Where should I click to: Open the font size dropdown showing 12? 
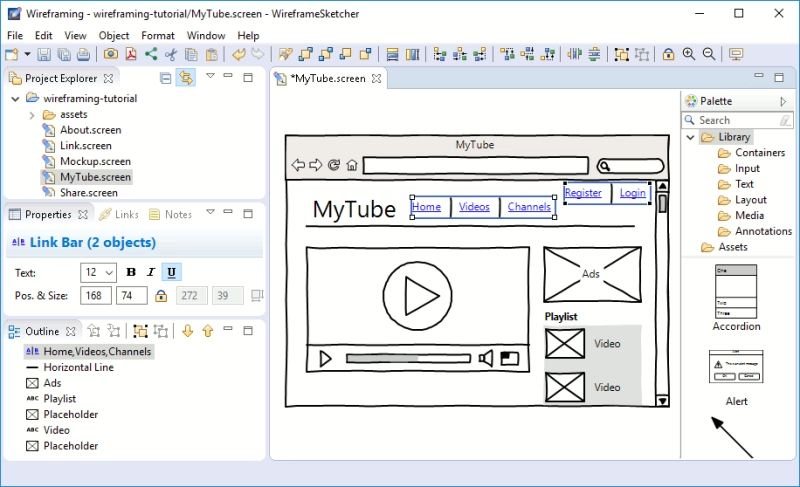98,272
